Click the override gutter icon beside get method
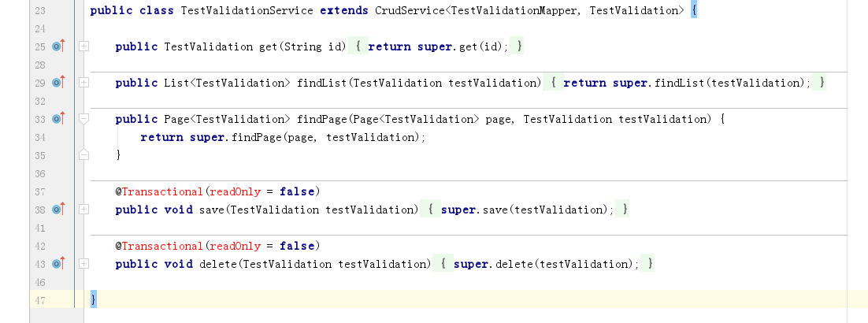Image resolution: width=868 pixels, height=323 pixels. pyautogui.click(x=57, y=46)
